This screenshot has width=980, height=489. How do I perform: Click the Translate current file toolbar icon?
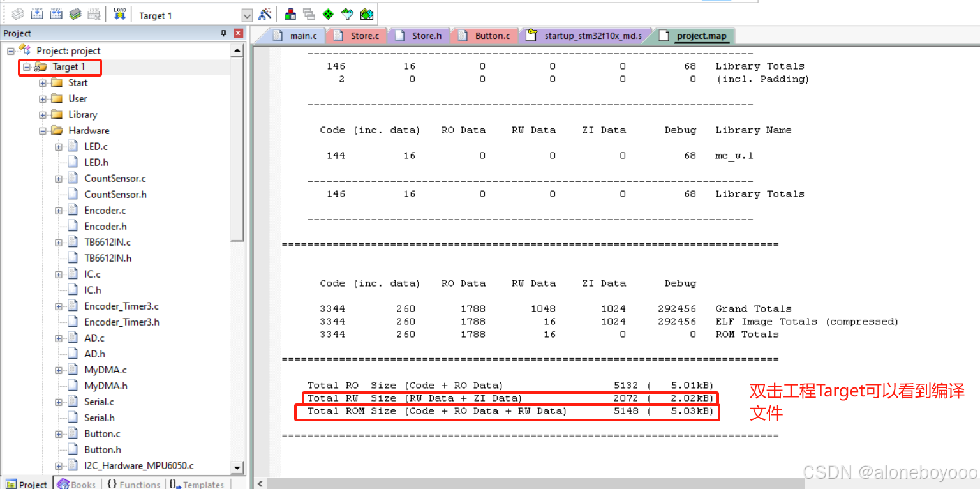click(18, 14)
